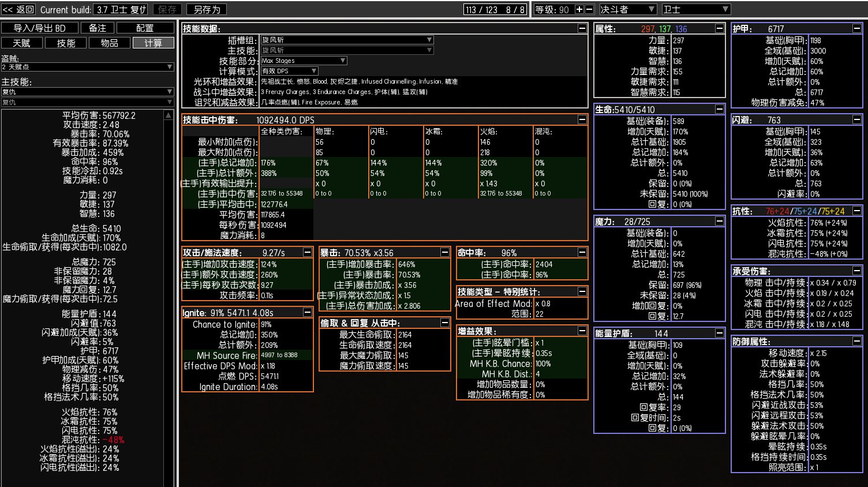Open the 计算模式 有效 DPS dropdown

(x=289, y=71)
